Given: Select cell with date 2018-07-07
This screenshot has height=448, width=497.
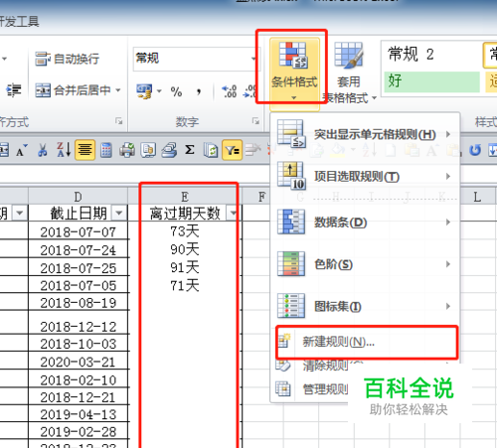Looking at the screenshot, I should pos(79,231).
